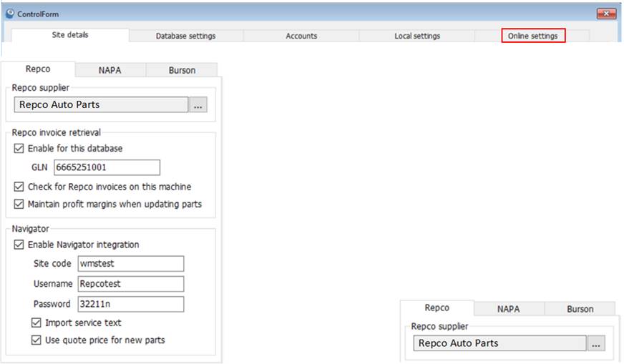The height and width of the screenshot is (364, 624).
Task: Close the ControlForm window
Action: (x=606, y=14)
